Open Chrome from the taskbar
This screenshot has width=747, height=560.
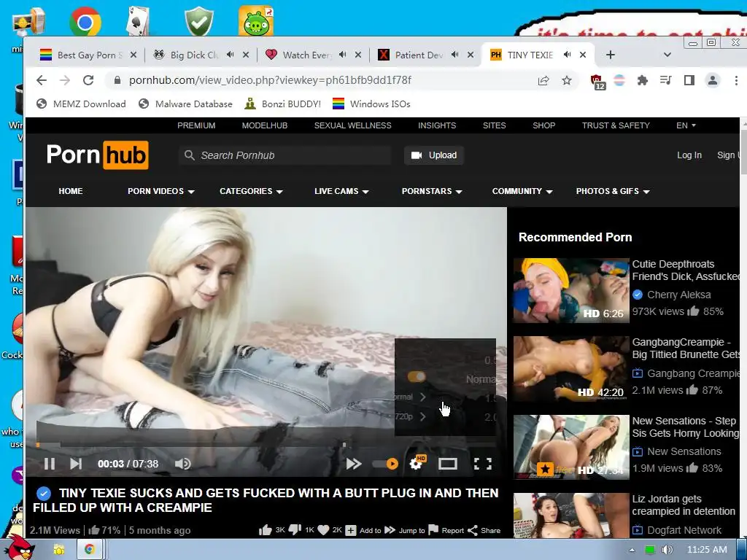pos(89,550)
